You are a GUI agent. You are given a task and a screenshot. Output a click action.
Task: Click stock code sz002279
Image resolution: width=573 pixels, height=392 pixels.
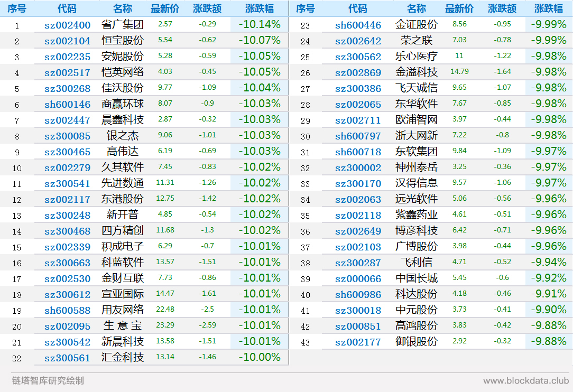coord(67,167)
